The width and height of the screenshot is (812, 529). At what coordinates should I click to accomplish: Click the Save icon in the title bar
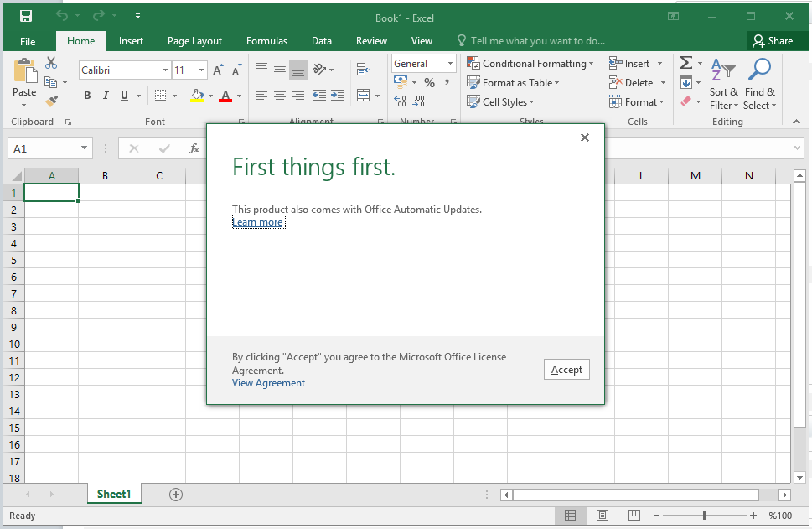coord(25,16)
